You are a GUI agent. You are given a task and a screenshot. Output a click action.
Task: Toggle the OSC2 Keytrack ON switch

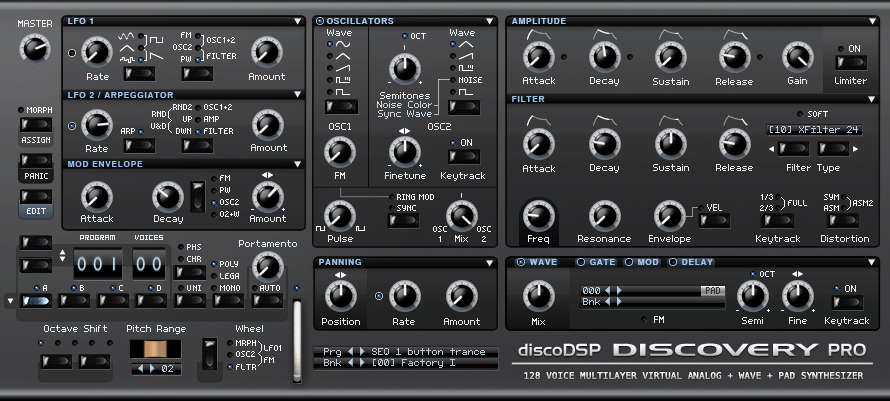(463, 157)
